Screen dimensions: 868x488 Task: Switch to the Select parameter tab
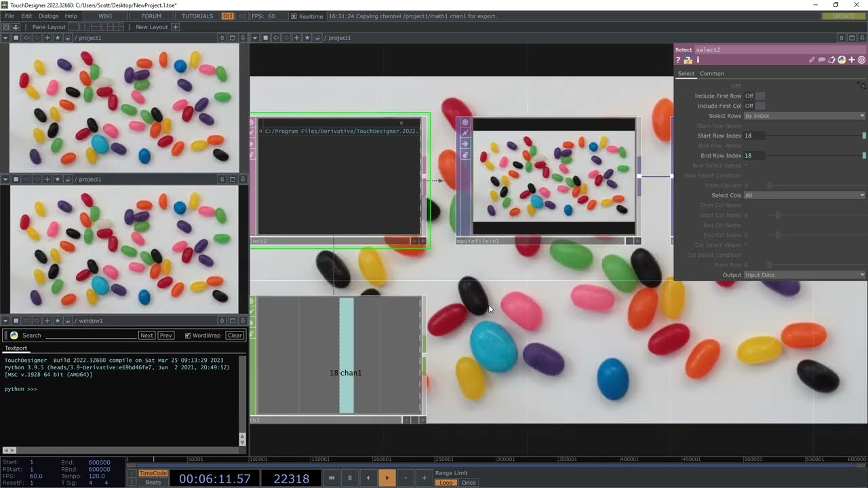(x=686, y=74)
